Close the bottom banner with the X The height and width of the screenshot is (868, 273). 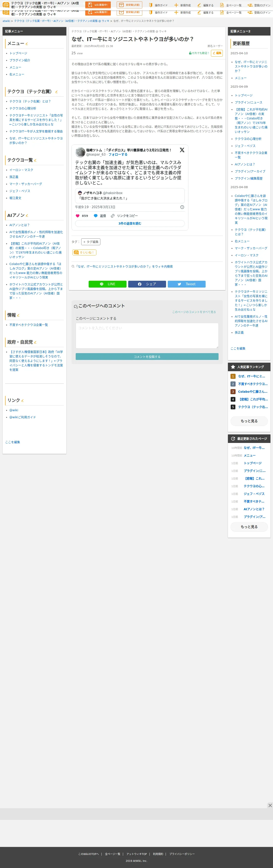point(270,805)
